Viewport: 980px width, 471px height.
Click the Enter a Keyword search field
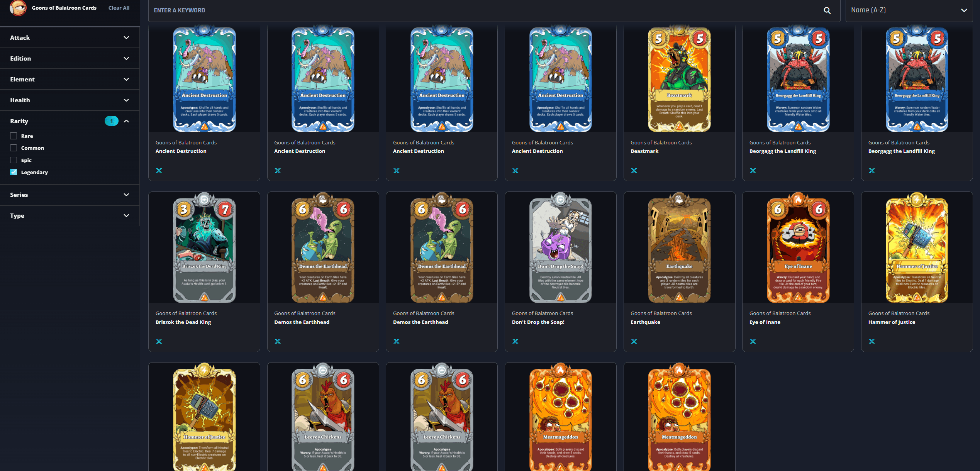click(x=487, y=10)
